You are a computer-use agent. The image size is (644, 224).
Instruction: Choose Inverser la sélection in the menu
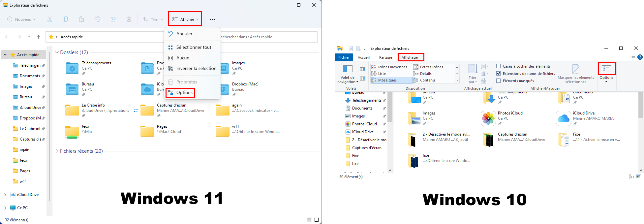pos(192,68)
